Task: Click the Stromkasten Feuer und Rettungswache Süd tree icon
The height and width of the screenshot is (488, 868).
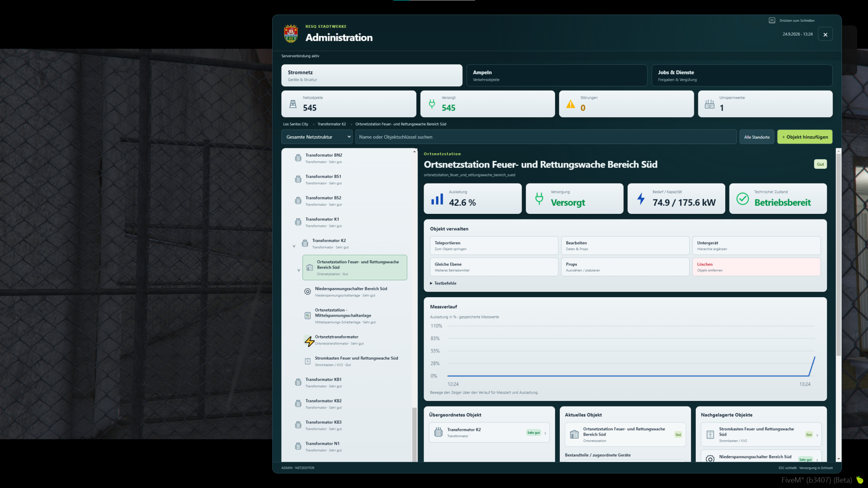Action: (307, 361)
